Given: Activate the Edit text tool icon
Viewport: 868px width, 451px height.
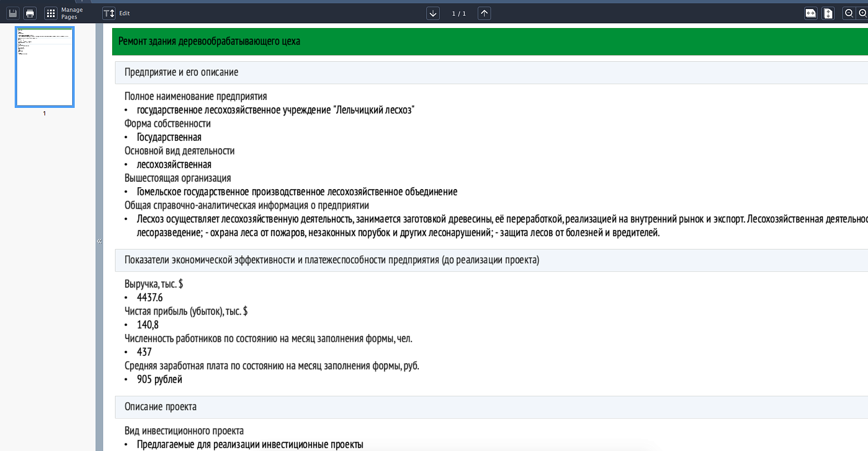Looking at the screenshot, I should pyautogui.click(x=109, y=13).
